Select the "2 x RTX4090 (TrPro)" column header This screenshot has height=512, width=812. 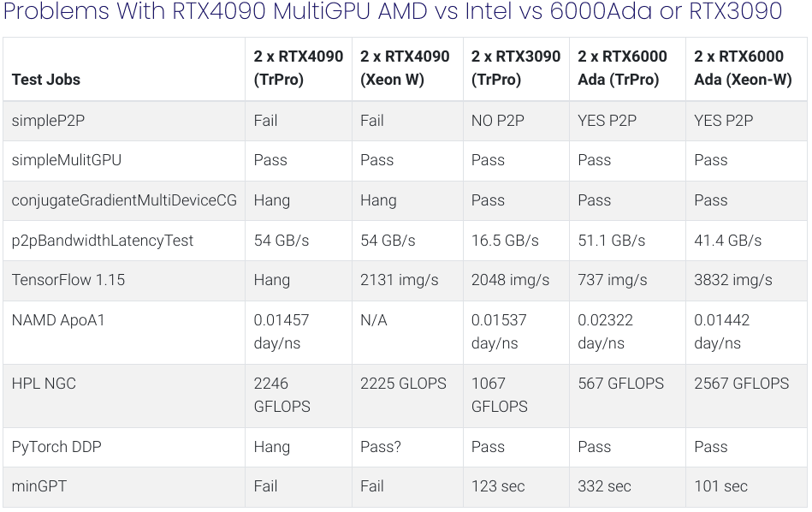pyautogui.click(x=298, y=68)
